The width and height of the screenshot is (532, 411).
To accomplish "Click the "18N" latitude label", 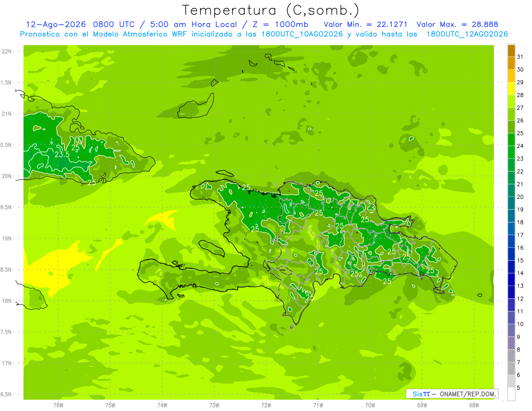I will pos(6,301).
